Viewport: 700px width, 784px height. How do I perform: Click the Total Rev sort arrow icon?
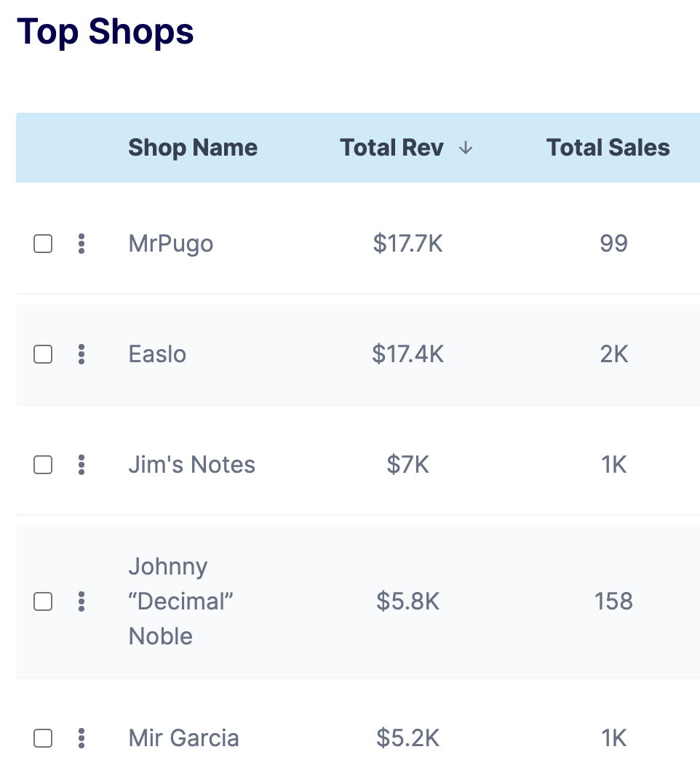(466, 148)
